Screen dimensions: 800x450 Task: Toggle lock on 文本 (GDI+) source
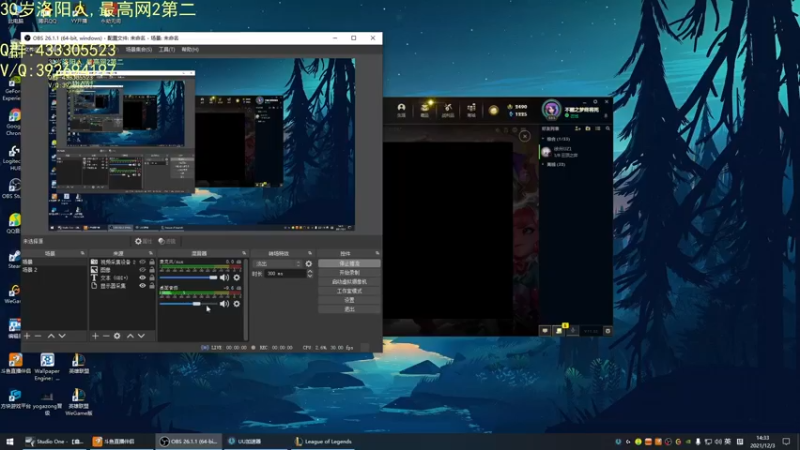[x=152, y=278]
